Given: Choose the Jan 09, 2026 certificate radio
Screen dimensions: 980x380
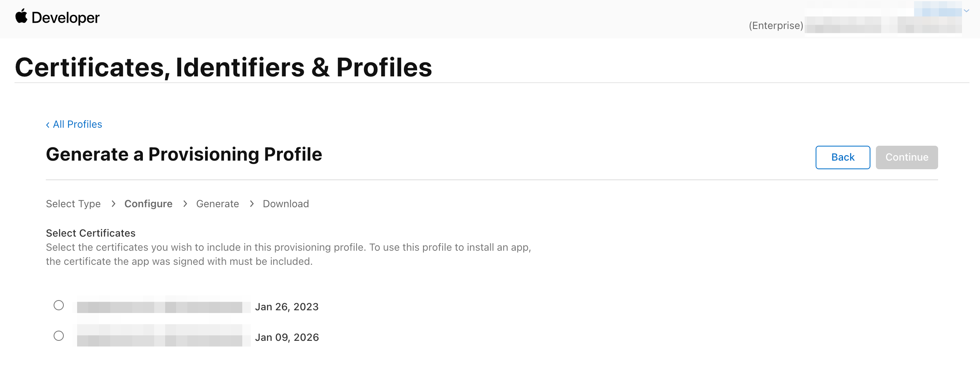Looking at the screenshot, I should [x=59, y=336].
